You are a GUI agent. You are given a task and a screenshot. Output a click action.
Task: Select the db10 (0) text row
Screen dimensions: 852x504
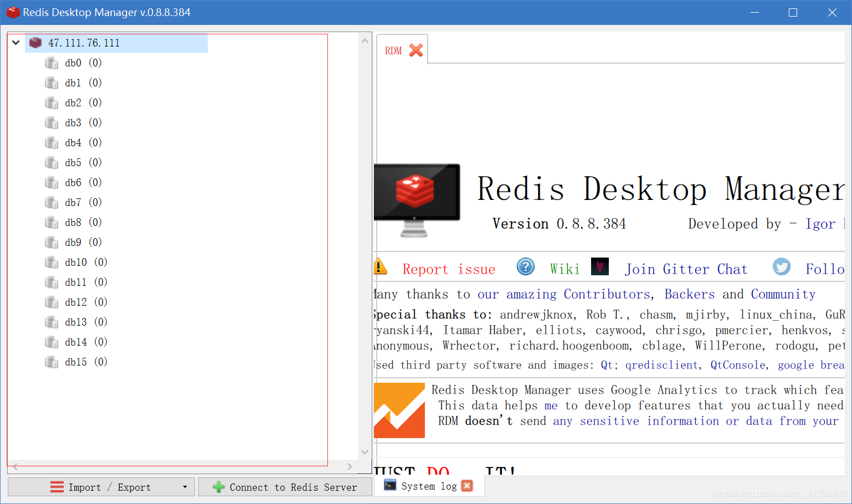pos(86,263)
